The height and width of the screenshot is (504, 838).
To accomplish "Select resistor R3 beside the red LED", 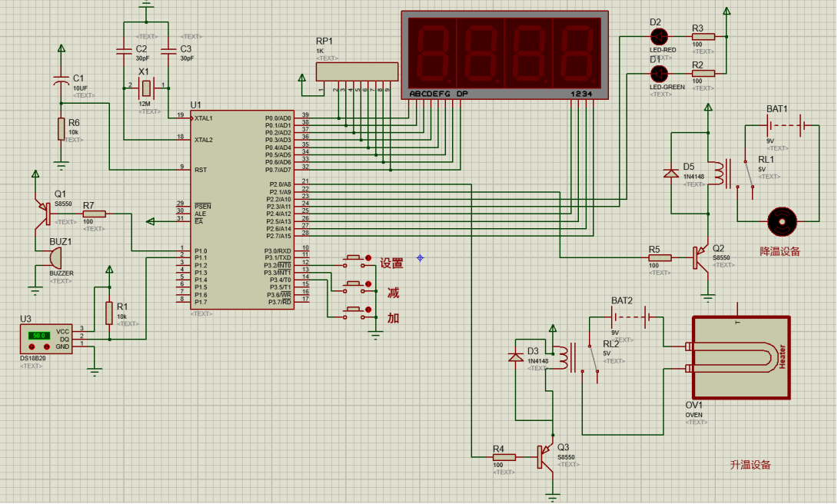I will click(703, 37).
